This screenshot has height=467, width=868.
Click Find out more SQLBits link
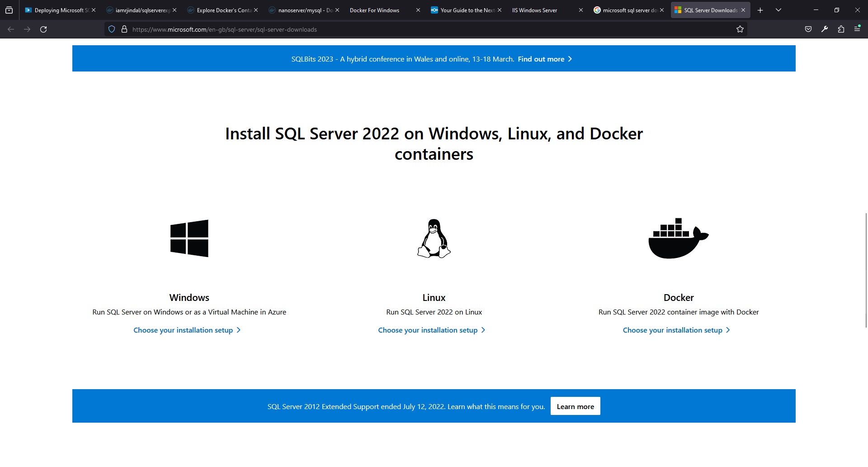point(545,59)
